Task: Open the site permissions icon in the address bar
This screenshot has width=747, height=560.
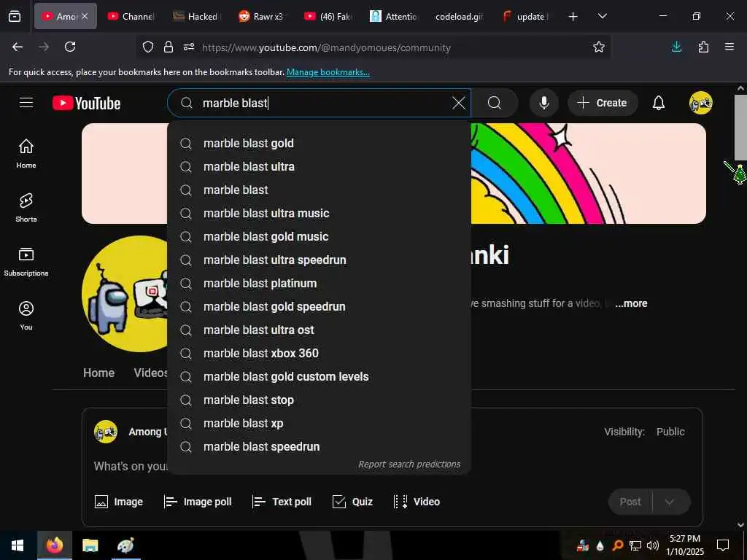Action: (189, 47)
